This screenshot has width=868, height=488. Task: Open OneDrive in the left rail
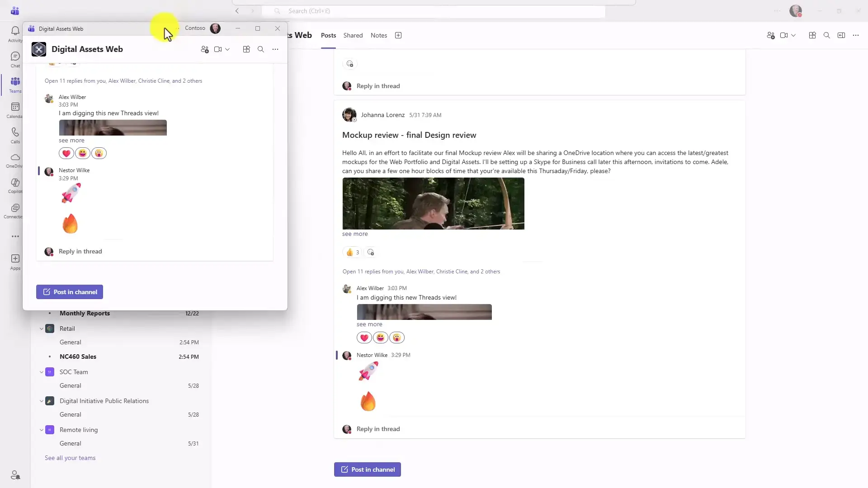15,160
